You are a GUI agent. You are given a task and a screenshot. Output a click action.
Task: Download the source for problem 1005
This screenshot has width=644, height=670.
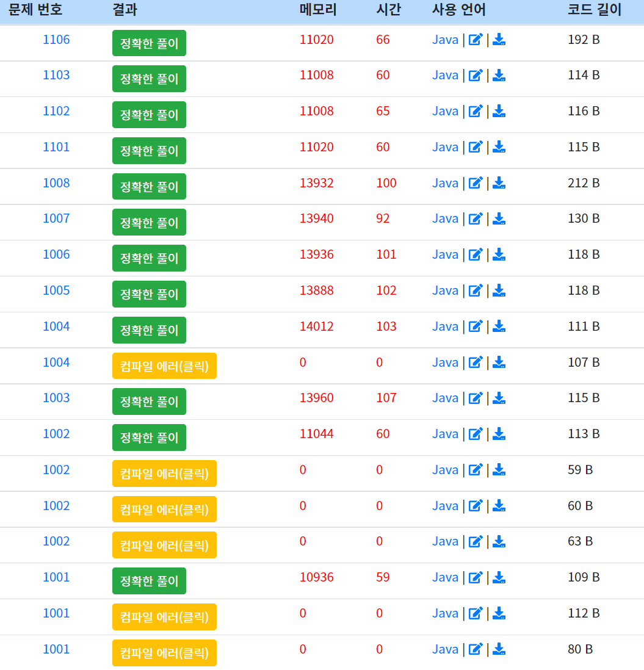499,290
